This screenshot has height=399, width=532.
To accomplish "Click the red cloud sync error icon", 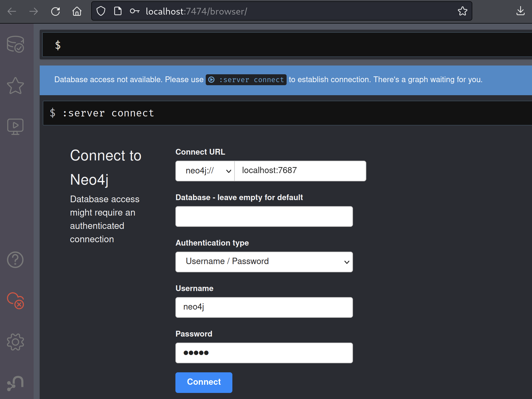I will [x=15, y=300].
